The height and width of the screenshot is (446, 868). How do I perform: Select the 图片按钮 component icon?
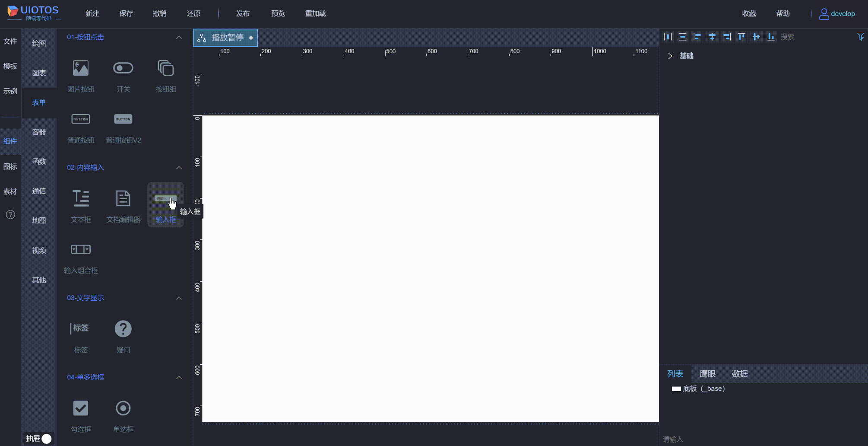click(x=80, y=68)
